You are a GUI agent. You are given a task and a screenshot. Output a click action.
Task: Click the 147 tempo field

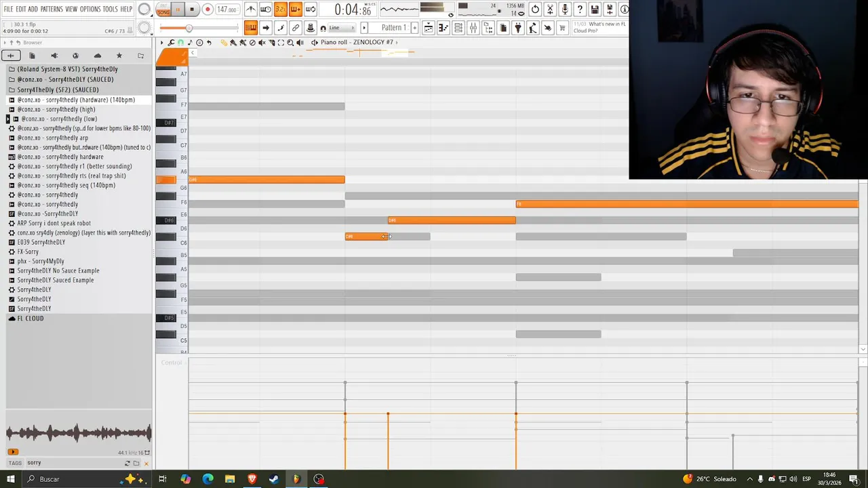click(226, 9)
